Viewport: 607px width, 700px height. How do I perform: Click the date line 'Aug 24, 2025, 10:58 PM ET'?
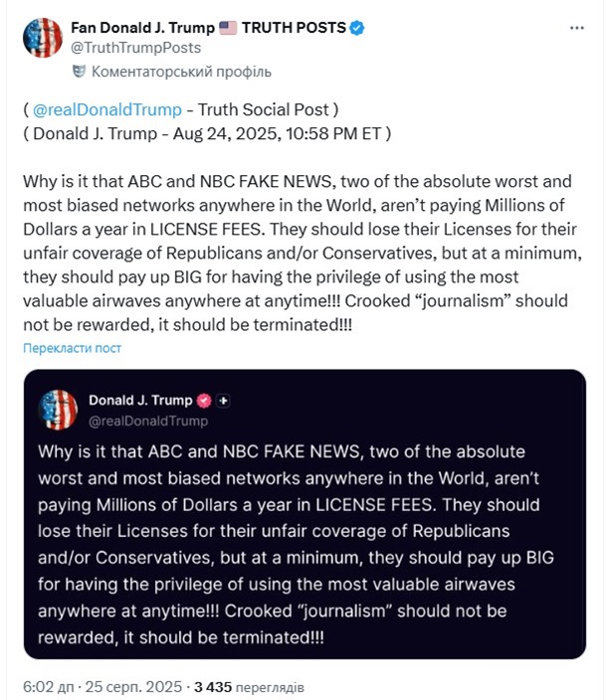[277, 134]
